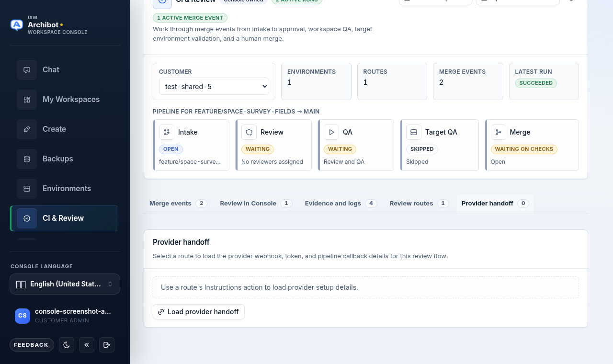Switch to the Merge events tab
The width and height of the screenshot is (613, 364).
coord(178,204)
